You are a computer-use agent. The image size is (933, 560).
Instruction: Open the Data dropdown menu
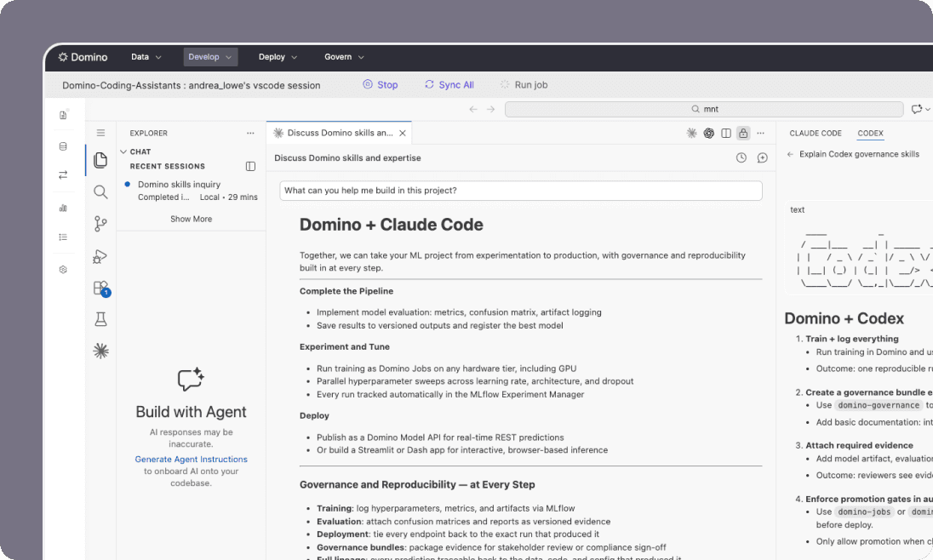[x=146, y=57]
